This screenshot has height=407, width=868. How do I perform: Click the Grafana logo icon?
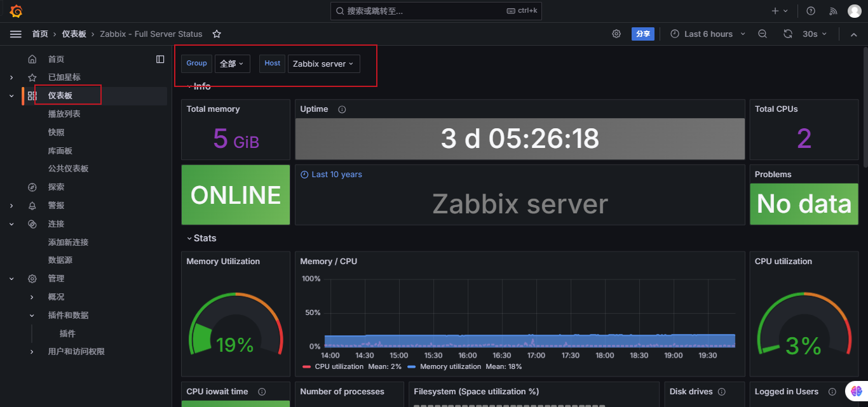tap(16, 11)
